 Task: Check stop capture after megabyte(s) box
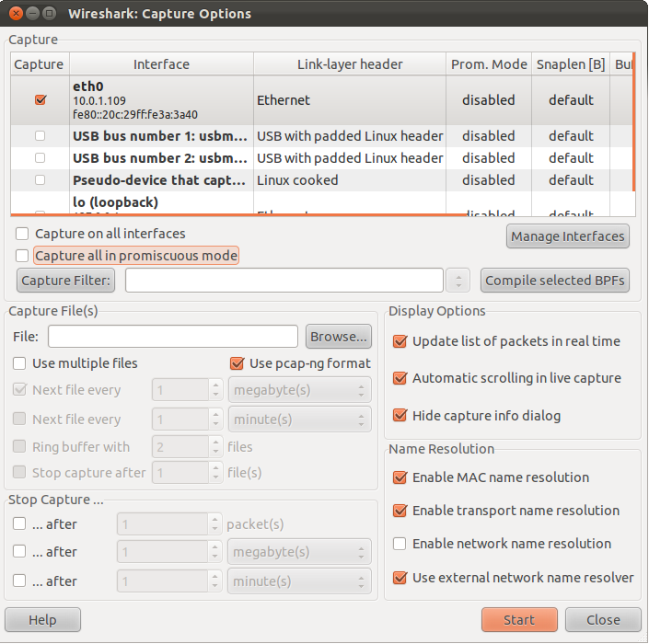coord(19,551)
